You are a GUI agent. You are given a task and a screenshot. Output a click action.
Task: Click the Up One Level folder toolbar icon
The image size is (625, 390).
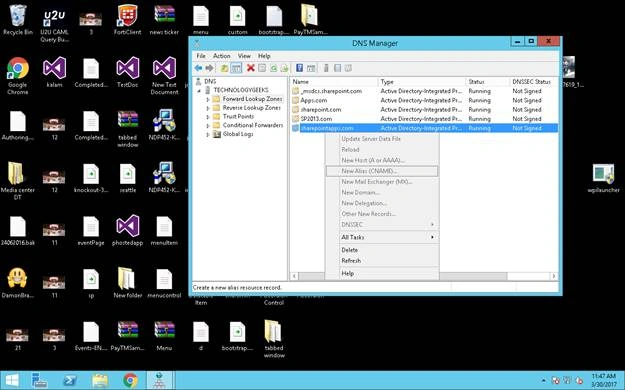(224, 68)
